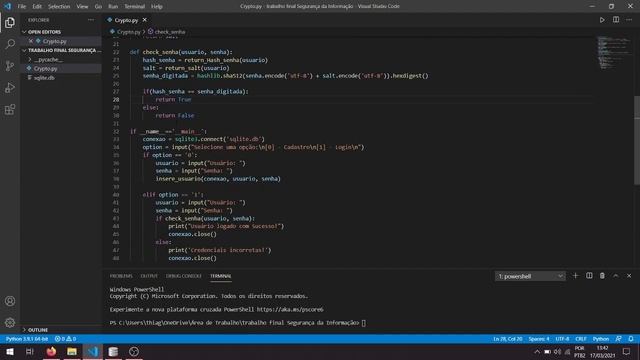
Task: Open Firefox from the taskbar
Action: [51, 351]
